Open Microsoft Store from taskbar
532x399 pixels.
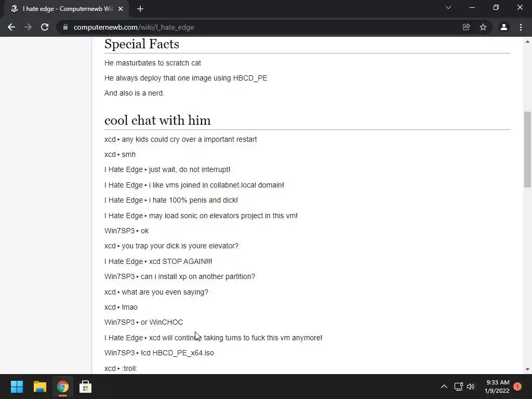pyautogui.click(x=85, y=387)
